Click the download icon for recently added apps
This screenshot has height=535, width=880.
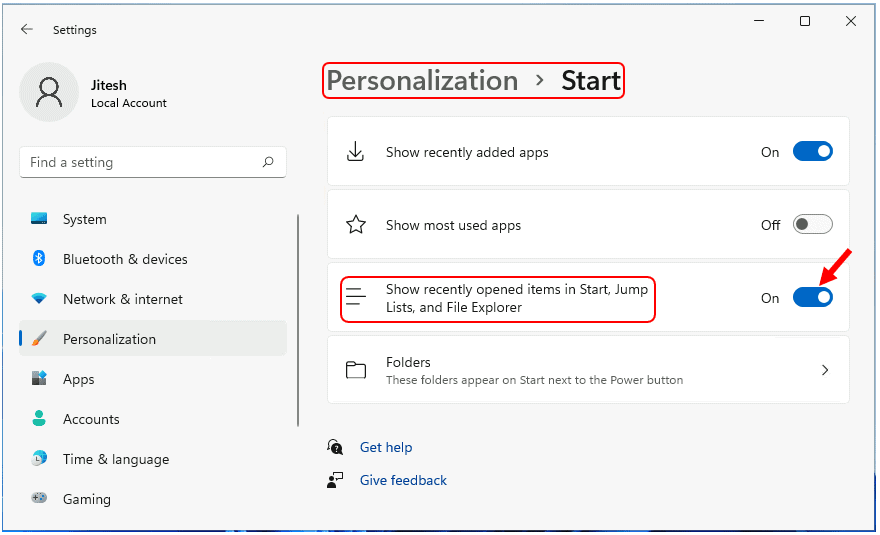coord(355,152)
